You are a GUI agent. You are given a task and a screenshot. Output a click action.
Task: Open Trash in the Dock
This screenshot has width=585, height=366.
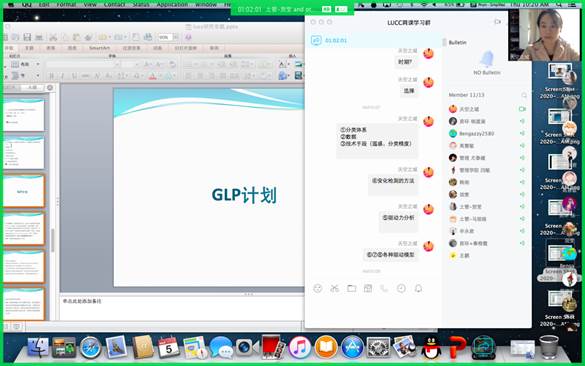coord(549,347)
